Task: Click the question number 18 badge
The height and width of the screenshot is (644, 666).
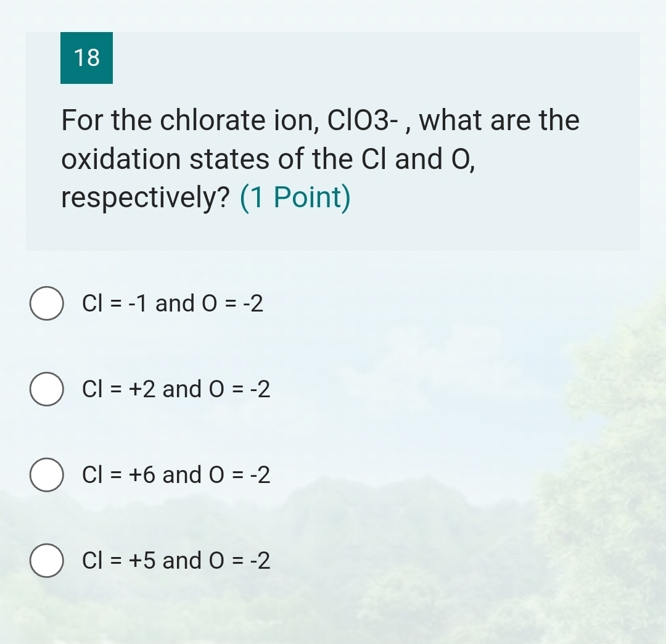Action: (x=86, y=58)
